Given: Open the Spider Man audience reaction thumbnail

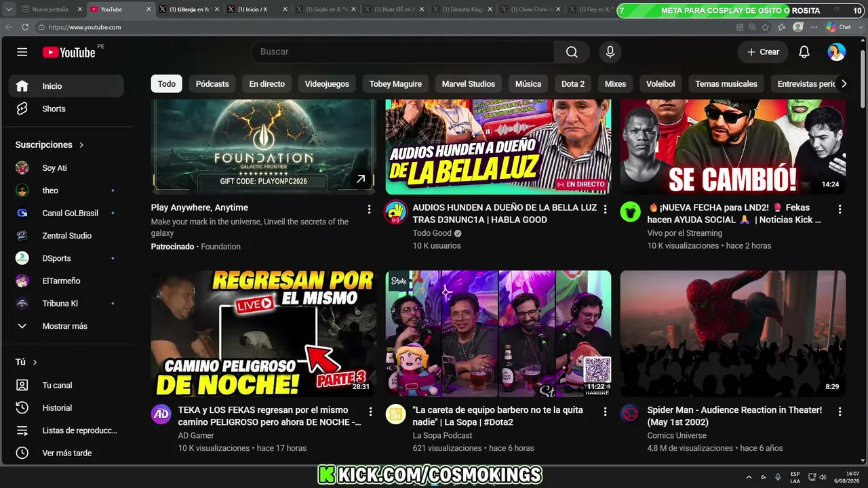Looking at the screenshot, I should coord(733,334).
